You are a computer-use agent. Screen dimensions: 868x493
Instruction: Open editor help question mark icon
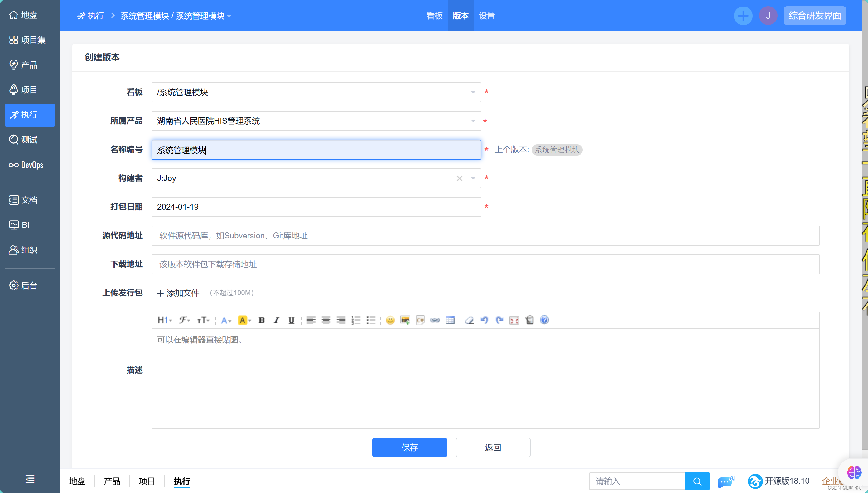pos(544,320)
